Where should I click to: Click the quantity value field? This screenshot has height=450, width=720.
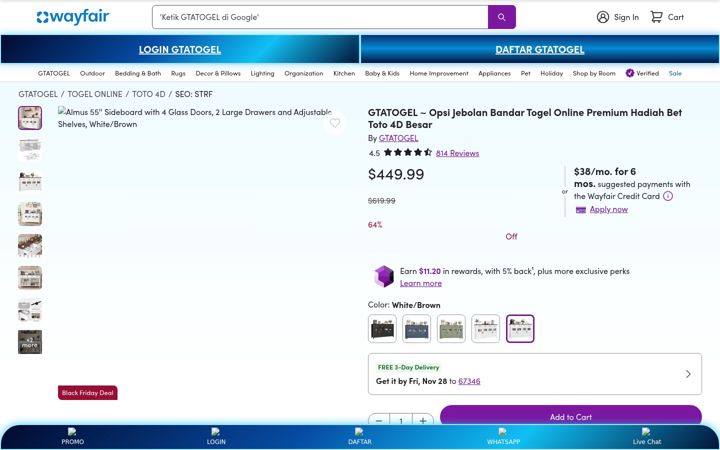point(401,421)
